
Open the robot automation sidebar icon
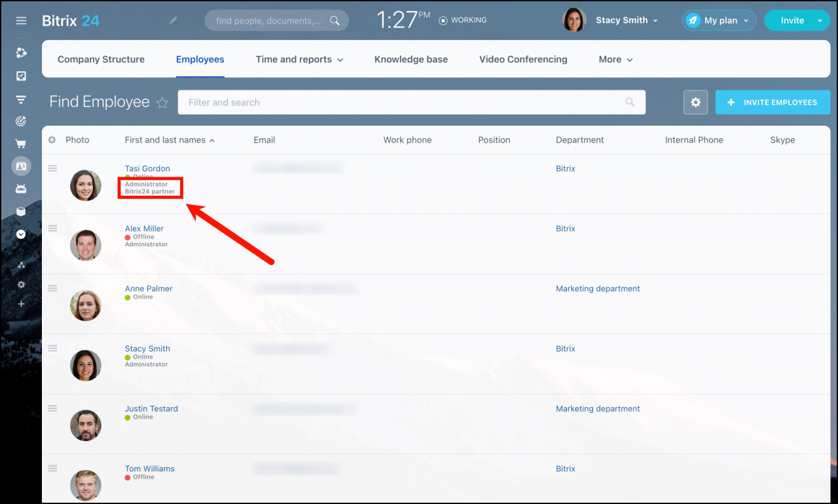click(x=21, y=189)
